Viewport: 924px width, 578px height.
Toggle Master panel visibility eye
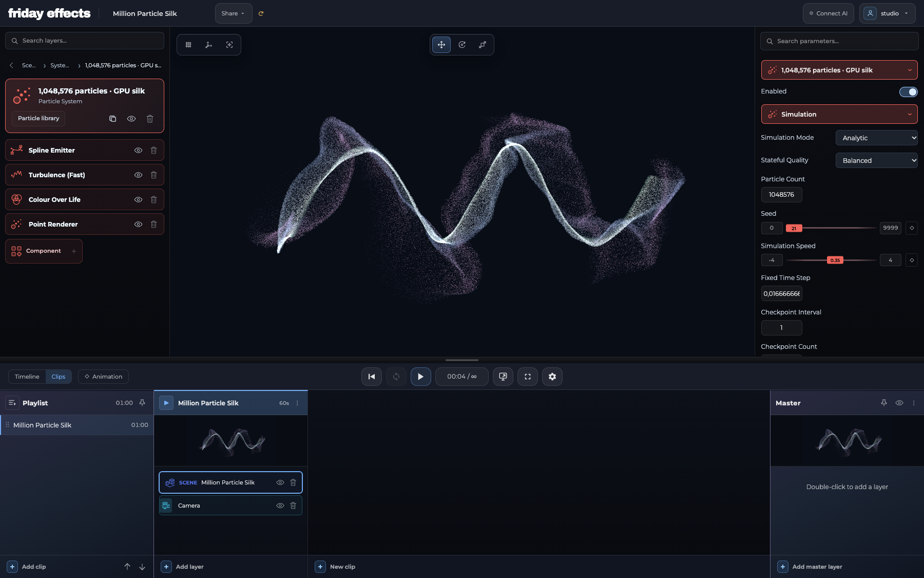click(x=899, y=403)
